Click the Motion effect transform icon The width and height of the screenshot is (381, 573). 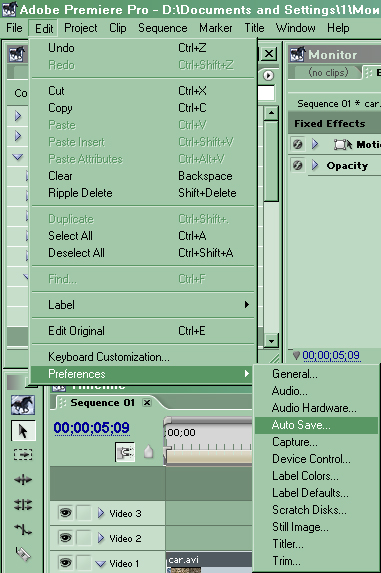343,144
